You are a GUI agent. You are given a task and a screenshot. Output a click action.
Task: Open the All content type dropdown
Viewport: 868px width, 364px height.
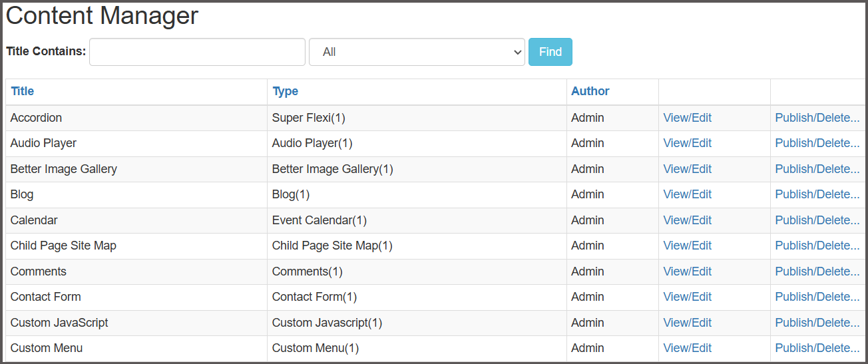pyautogui.click(x=417, y=52)
